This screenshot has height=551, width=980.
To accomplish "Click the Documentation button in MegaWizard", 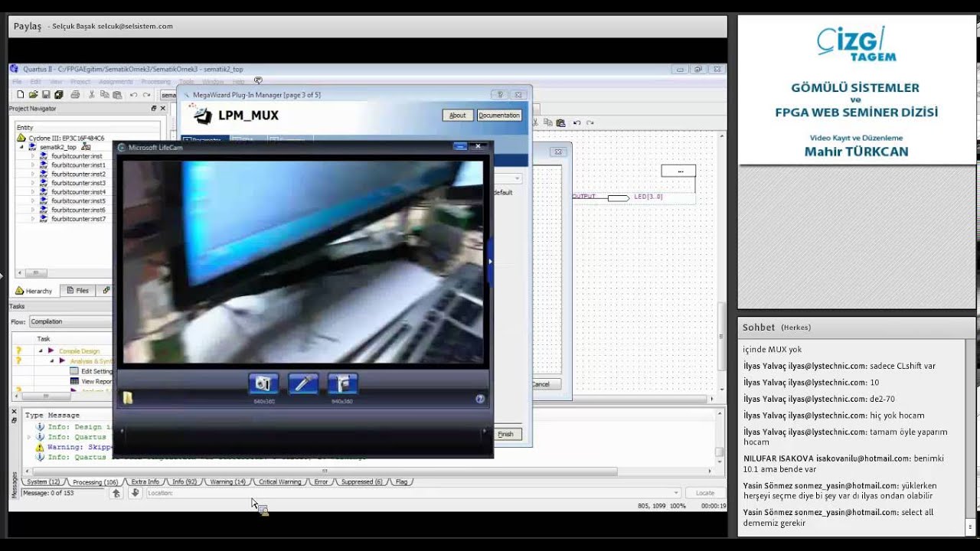I will pyautogui.click(x=499, y=116).
